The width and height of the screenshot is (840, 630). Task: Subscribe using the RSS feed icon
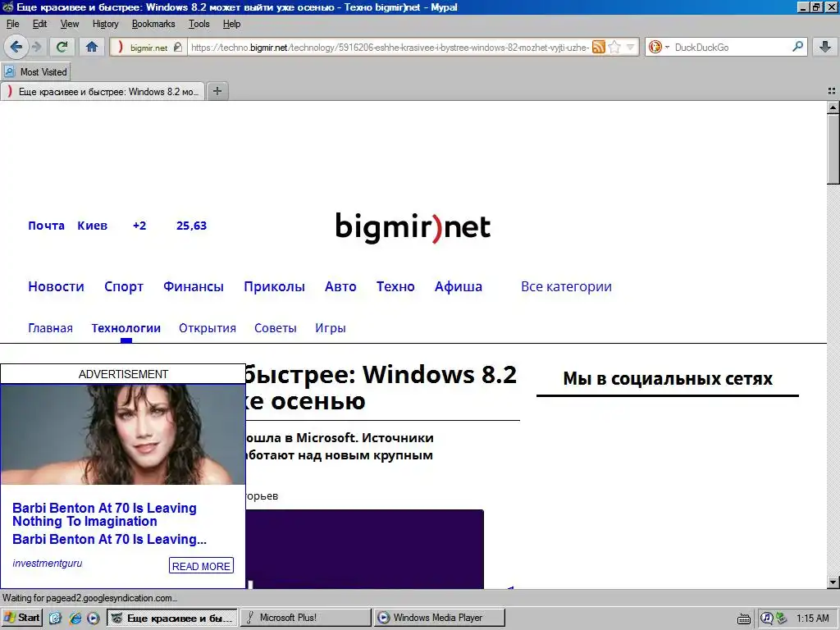[598, 47]
